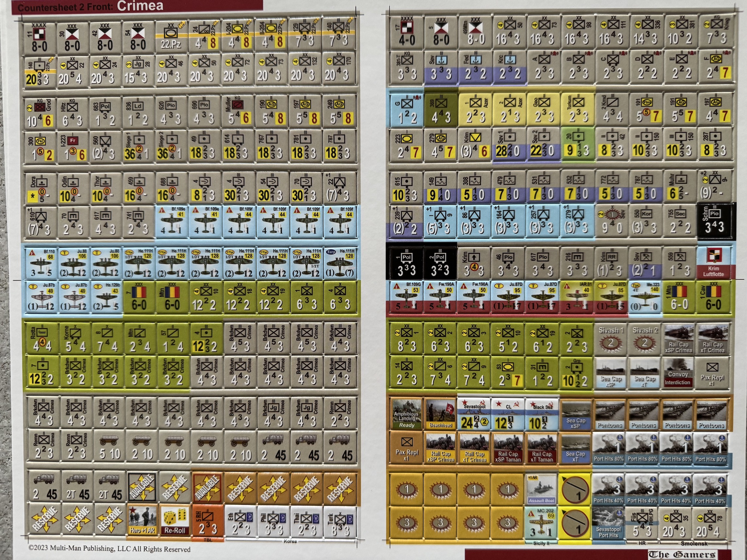Click the Assault Boat counter
This screenshot has width=747, height=560.
(x=541, y=489)
